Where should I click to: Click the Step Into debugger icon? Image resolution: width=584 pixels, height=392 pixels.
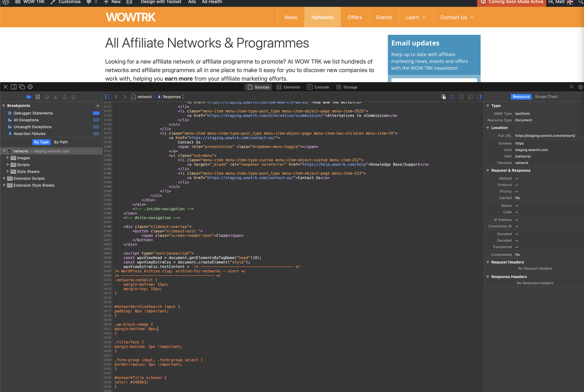[56, 97]
